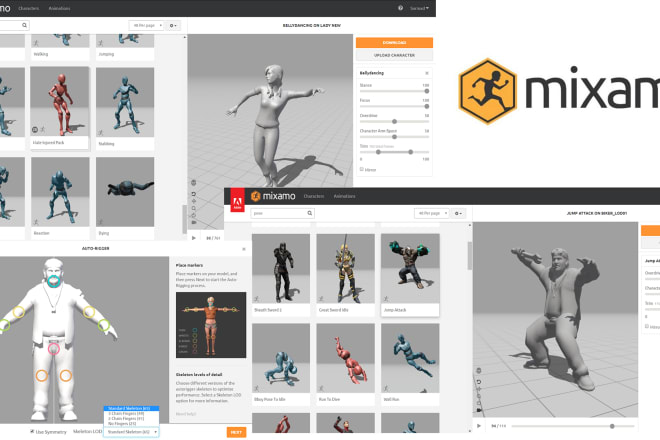Select the Stabbing animation thumbnail
Image resolution: width=660 pixels, height=440 pixels.
pos(125,102)
